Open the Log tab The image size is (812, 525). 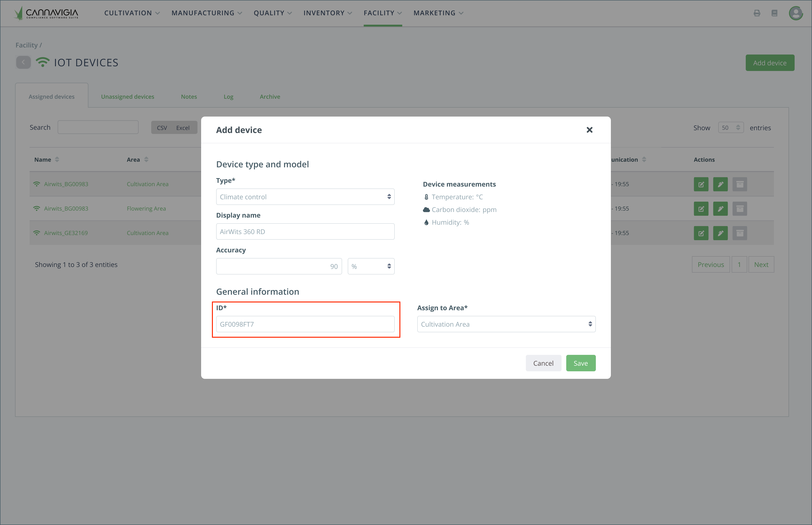point(228,97)
